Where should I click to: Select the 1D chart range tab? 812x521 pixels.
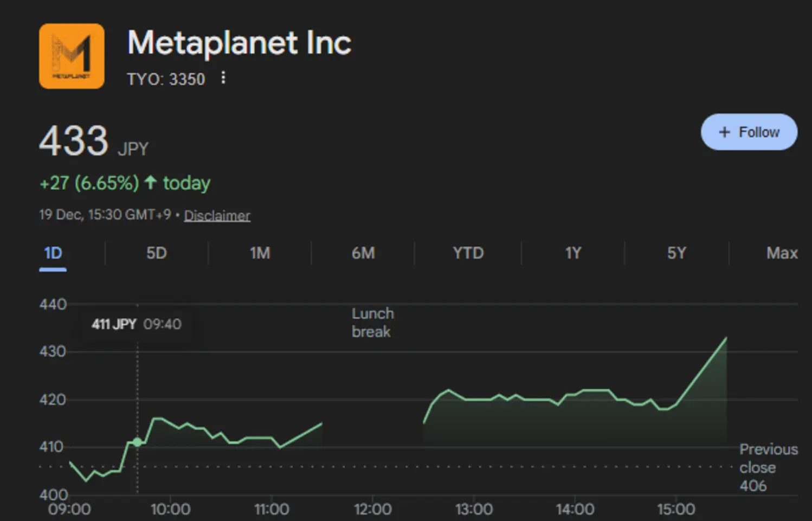tap(52, 253)
